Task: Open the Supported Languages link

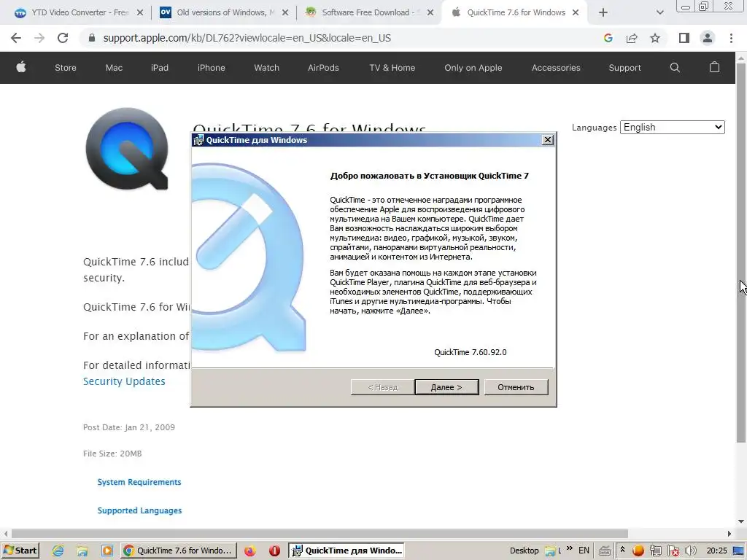Action: tap(139, 510)
